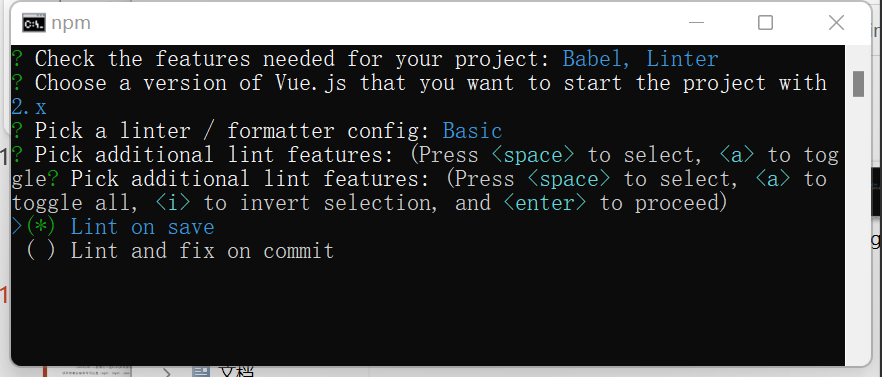Click the empty parentheses before "Lint and fix"

point(41,251)
